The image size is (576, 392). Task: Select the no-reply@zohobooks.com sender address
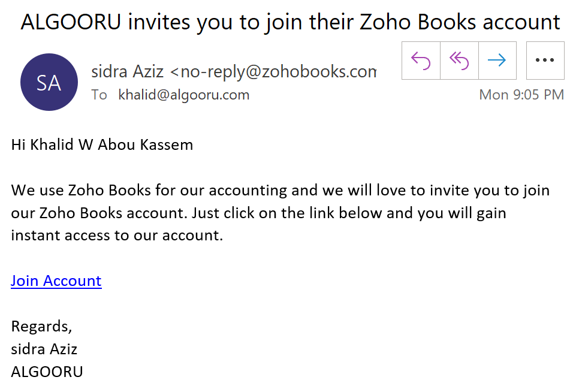[274, 72]
